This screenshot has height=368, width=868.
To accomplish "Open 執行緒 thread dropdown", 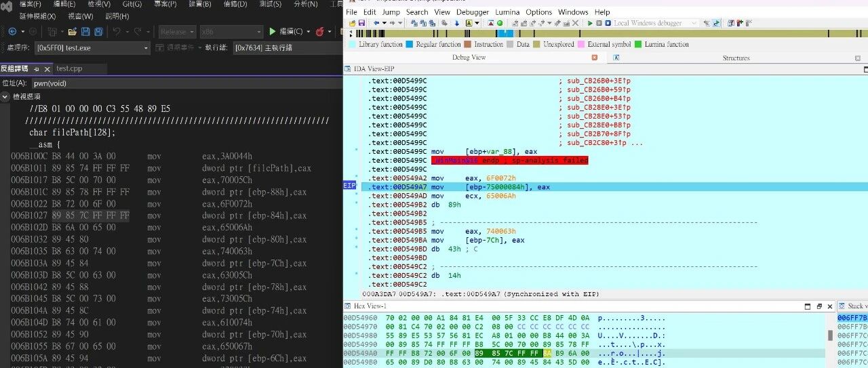I will coord(288,48).
